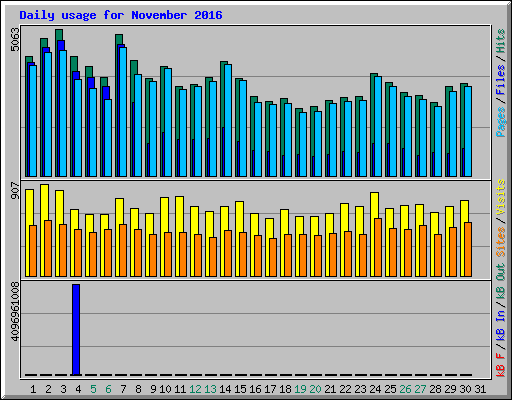
Task: Select day label 3 on the axis
Action: (63, 389)
